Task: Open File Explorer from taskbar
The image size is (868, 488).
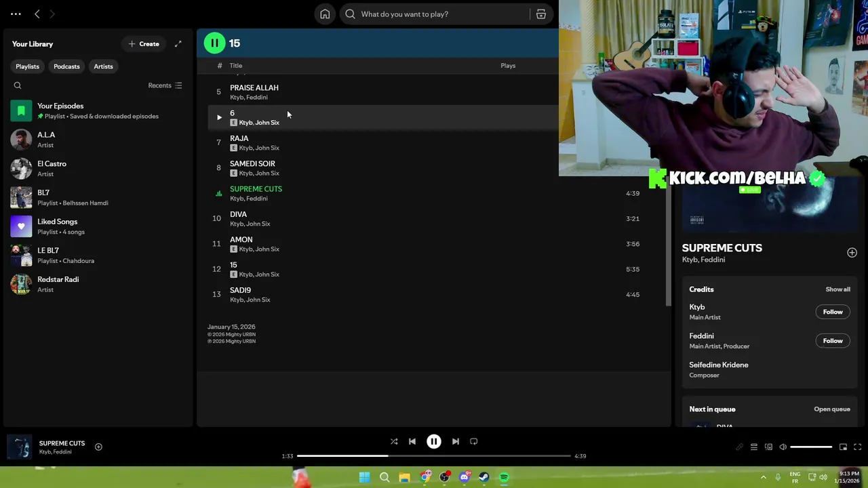Action: pos(404,477)
